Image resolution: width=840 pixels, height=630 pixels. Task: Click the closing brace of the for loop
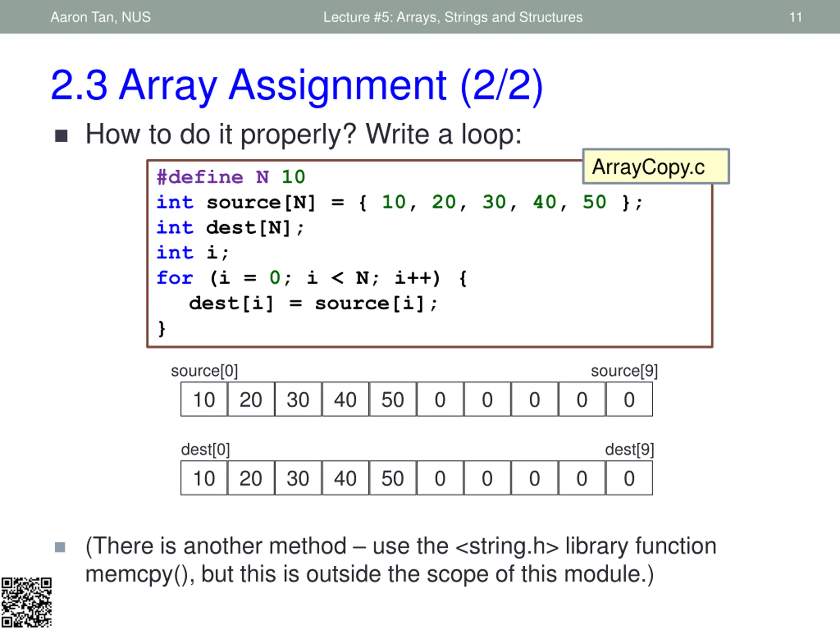pos(162,328)
